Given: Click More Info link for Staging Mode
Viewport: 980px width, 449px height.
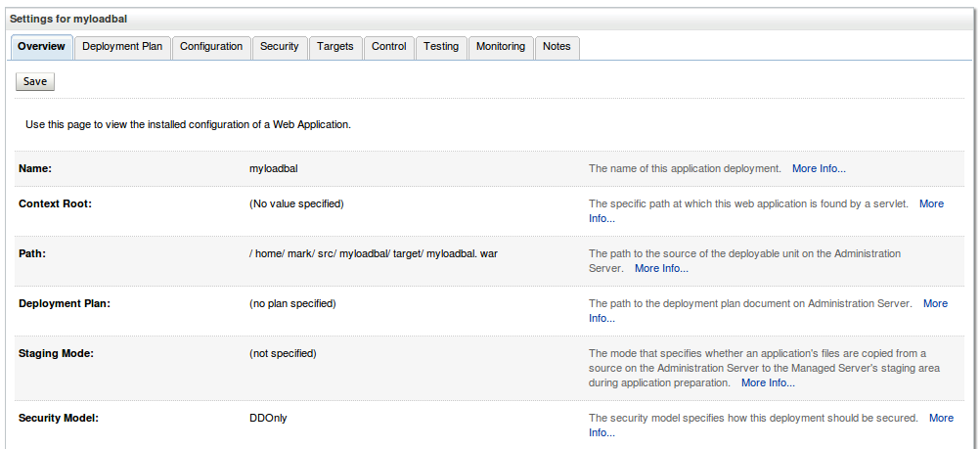Looking at the screenshot, I should pyautogui.click(x=768, y=382).
